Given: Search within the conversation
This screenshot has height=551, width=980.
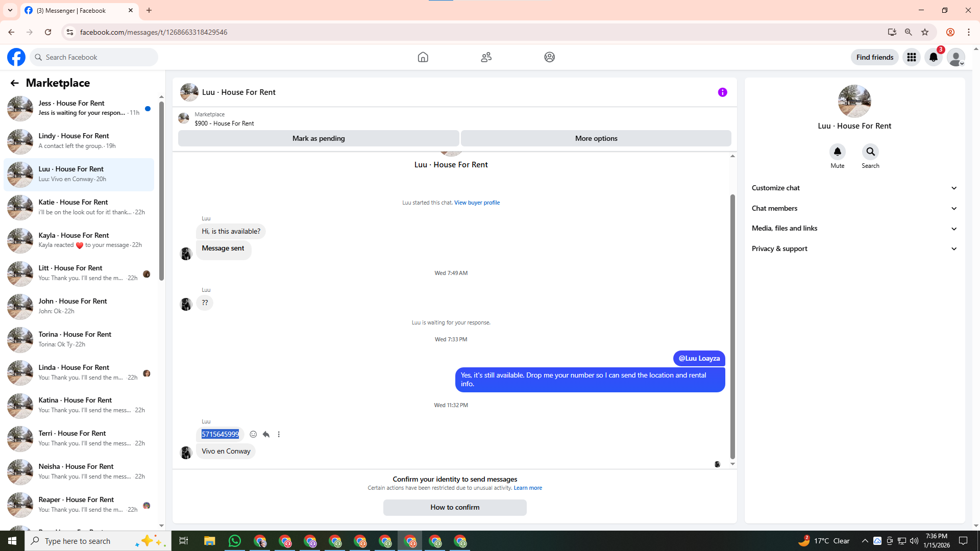Looking at the screenshot, I should tap(870, 152).
